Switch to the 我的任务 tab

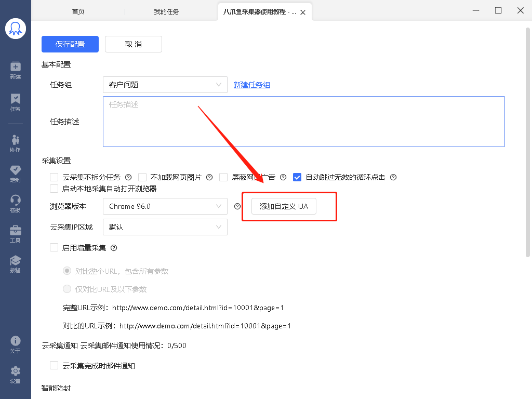pos(167,12)
